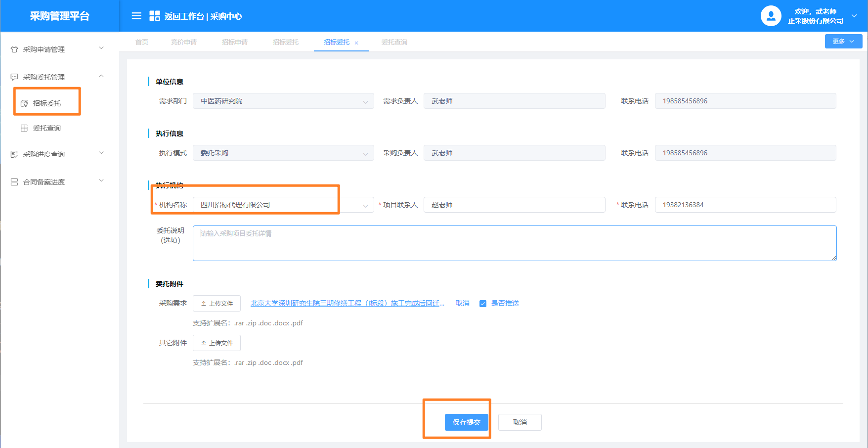
Task: Click the 采购申请管理 sidebar icon
Action: click(14, 49)
